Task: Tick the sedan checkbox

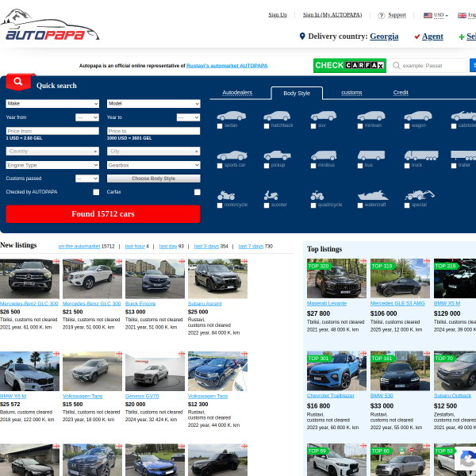Action: coord(220,126)
